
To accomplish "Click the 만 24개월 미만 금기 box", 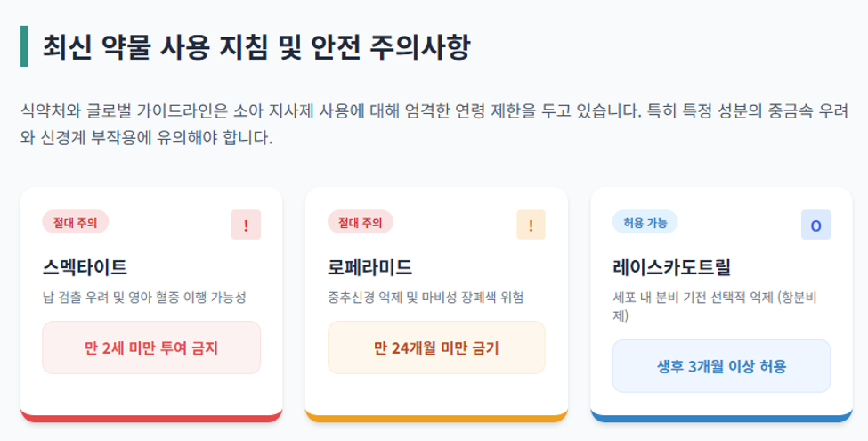I will click(436, 347).
